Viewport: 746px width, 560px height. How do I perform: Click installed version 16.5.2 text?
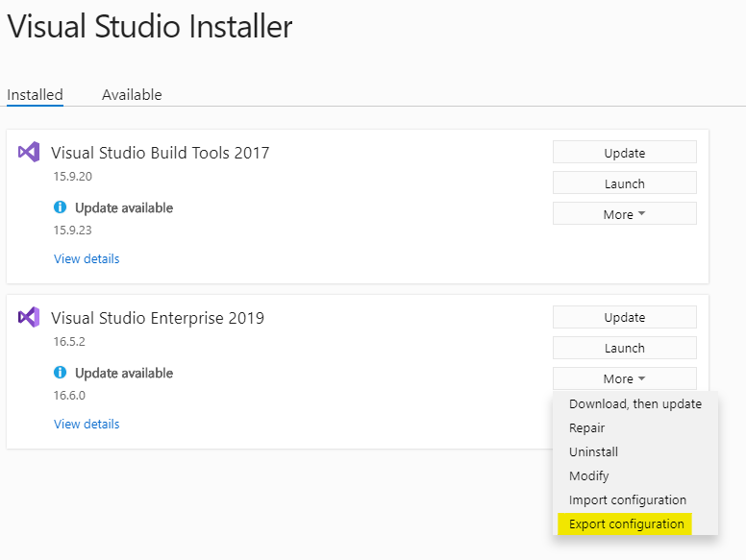coord(69,341)
